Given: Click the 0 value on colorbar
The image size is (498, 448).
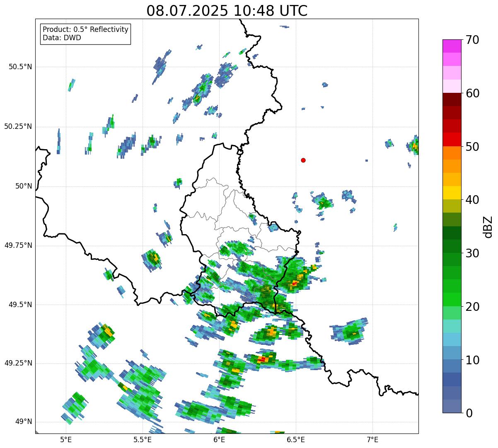Looking at the screenshot, I should 469,413.
